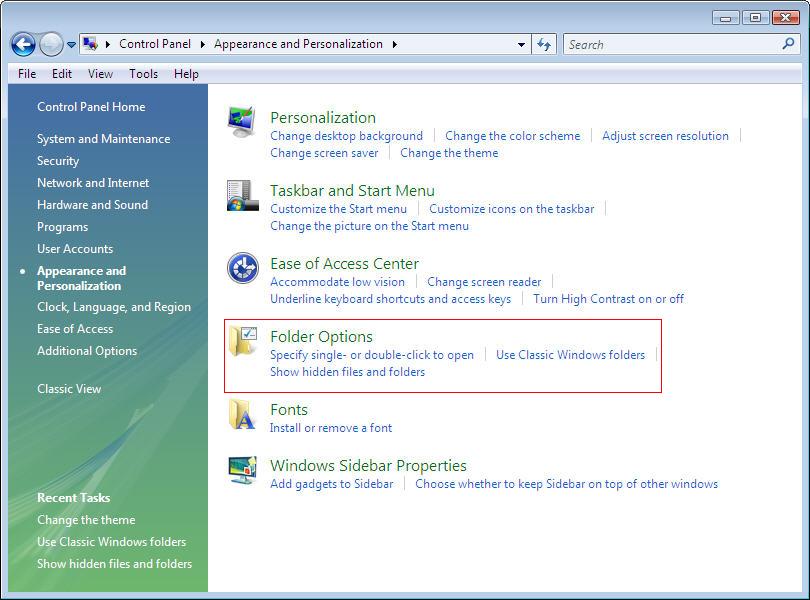
Task: Click Customize the Start menu
Action: coord(338,209)
